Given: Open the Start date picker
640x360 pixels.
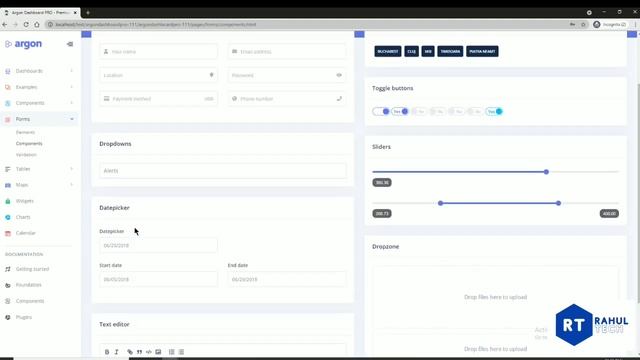Looking at the screenshot, I should (158, 280).
